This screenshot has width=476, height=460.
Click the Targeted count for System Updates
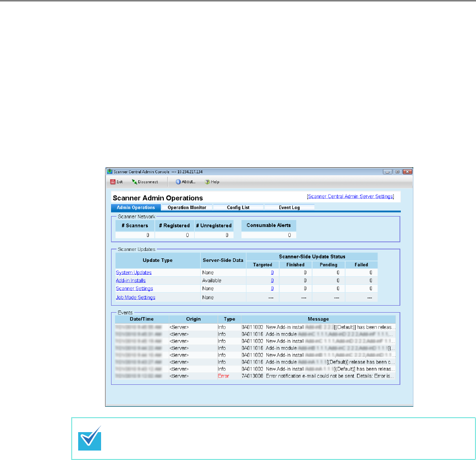(x=272, y=272)
